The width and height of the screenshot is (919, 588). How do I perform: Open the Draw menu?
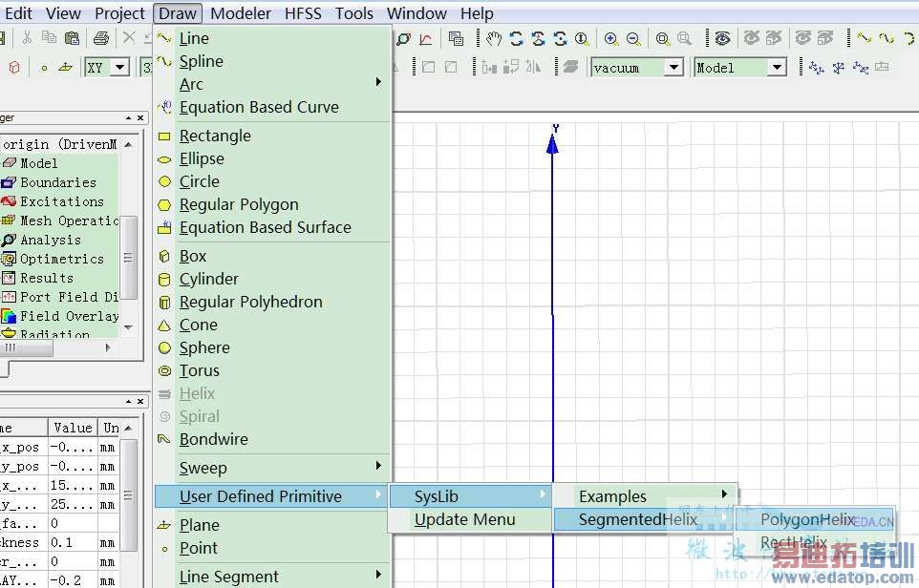point(178,12)
